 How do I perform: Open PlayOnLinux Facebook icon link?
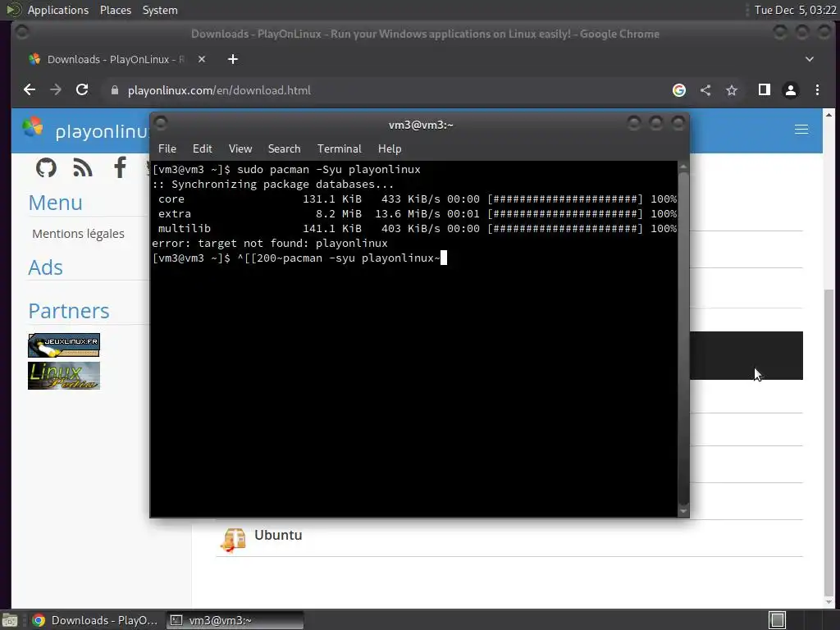point(120,167)
